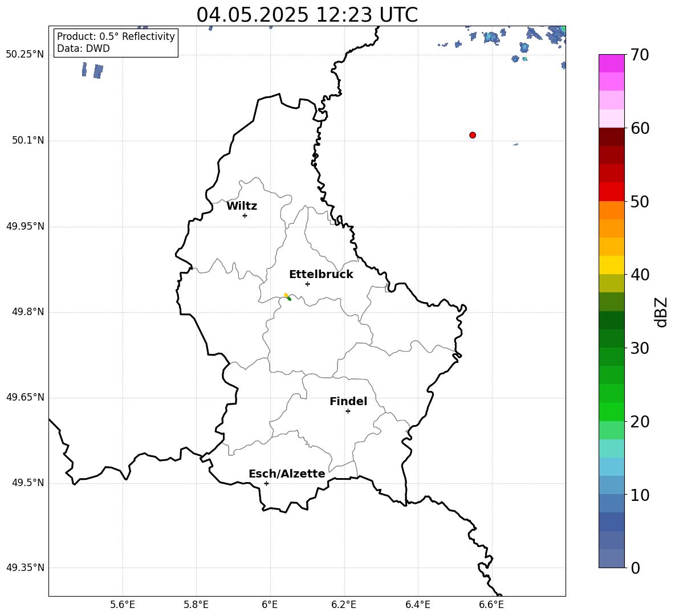Click the 'Esch/Alzette' city label
This screenshot has height=616, width=675.
pos(287,474)
